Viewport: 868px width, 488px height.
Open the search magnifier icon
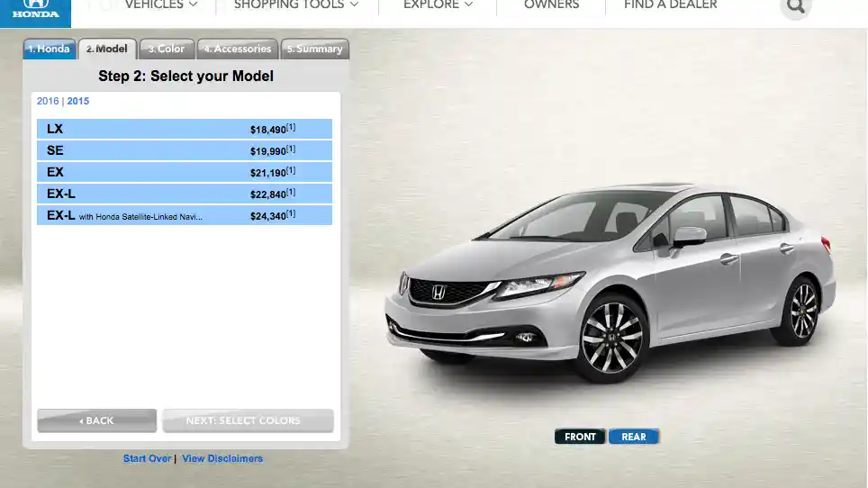(795, 6)
